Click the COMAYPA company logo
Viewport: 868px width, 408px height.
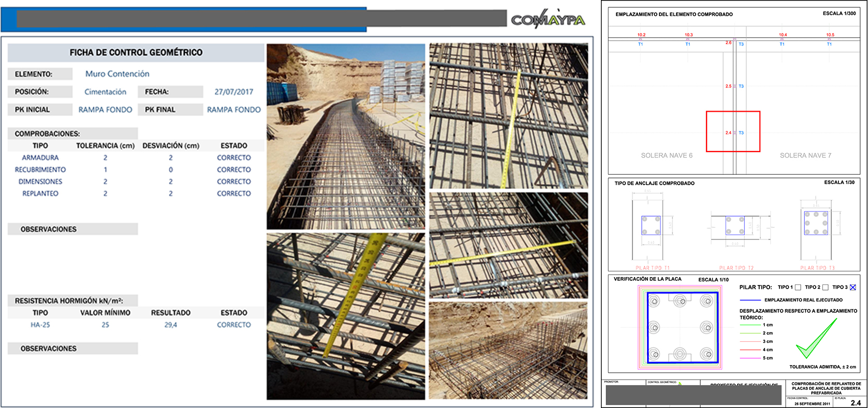[548, 20]
